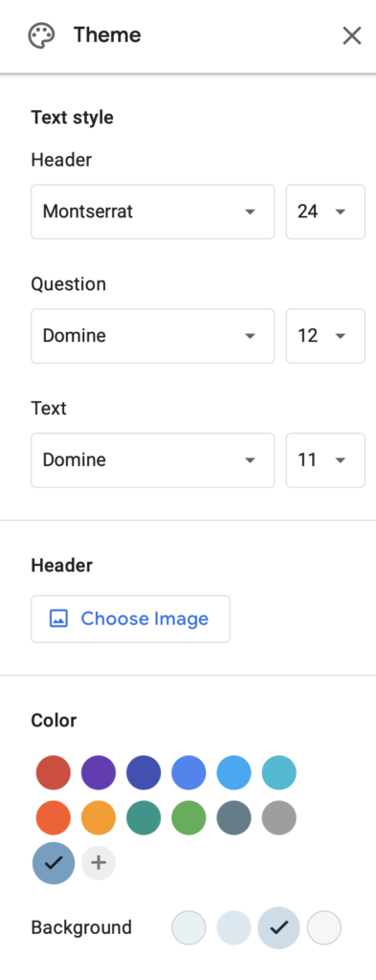The height and width of the screenshot is (980, 376).
Task: Select the red theme color
Action: (x=54, y=772)
